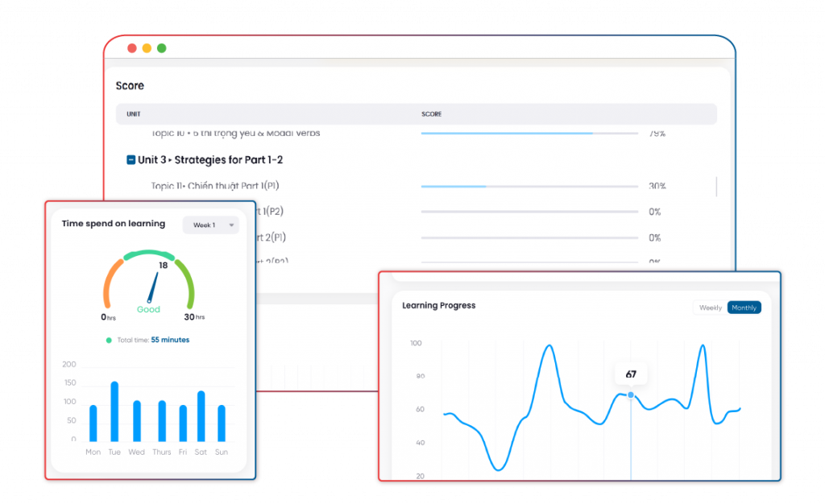The image size is (825, 504).
Task: Open Topic 11 Chiến thuật Part 1(P1)
Action: click(x=215, y=186)
